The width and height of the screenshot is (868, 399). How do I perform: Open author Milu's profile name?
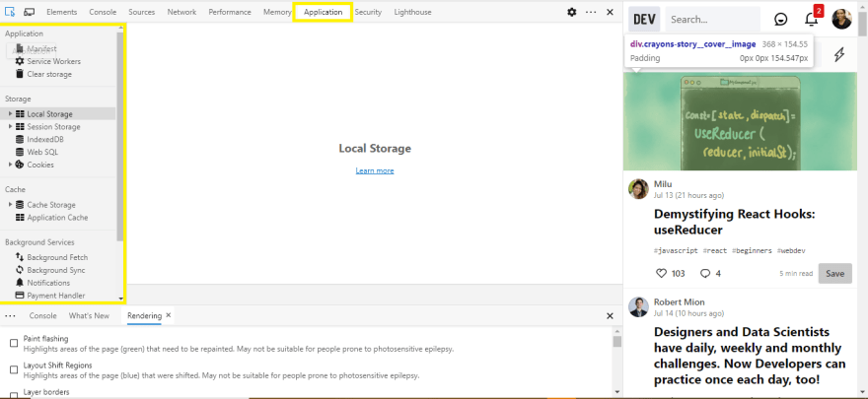[663, 184]
